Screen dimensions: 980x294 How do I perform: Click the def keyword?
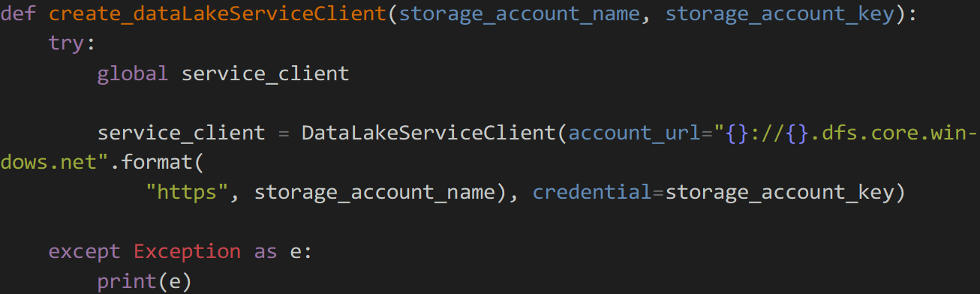[x=18, y=14]
